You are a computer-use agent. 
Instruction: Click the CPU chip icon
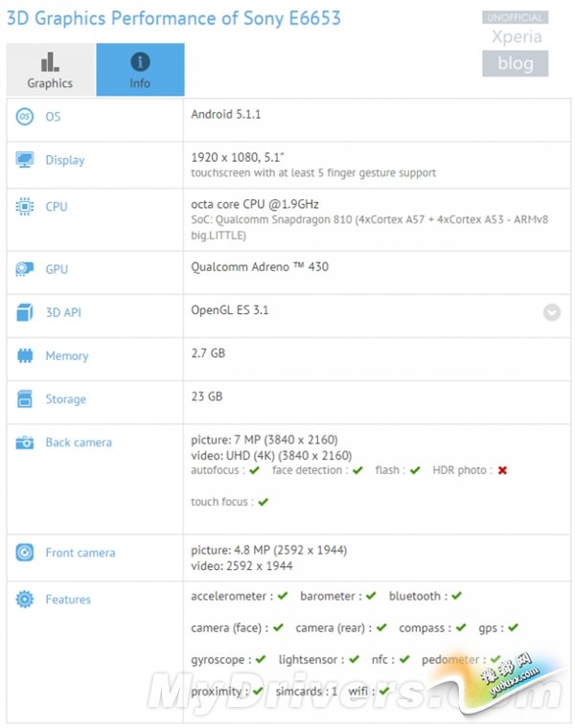(25, 206)
